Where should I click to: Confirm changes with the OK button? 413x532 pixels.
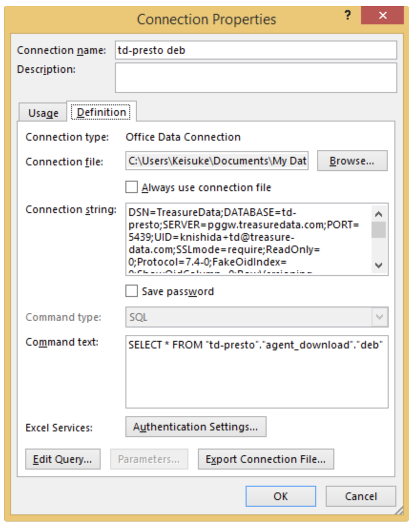point(280,496)
